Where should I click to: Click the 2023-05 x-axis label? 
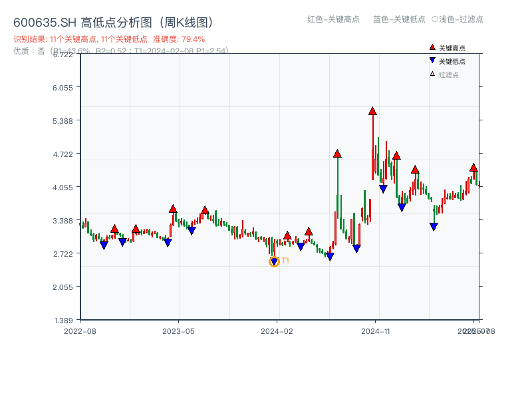click(x=178, y=331)
